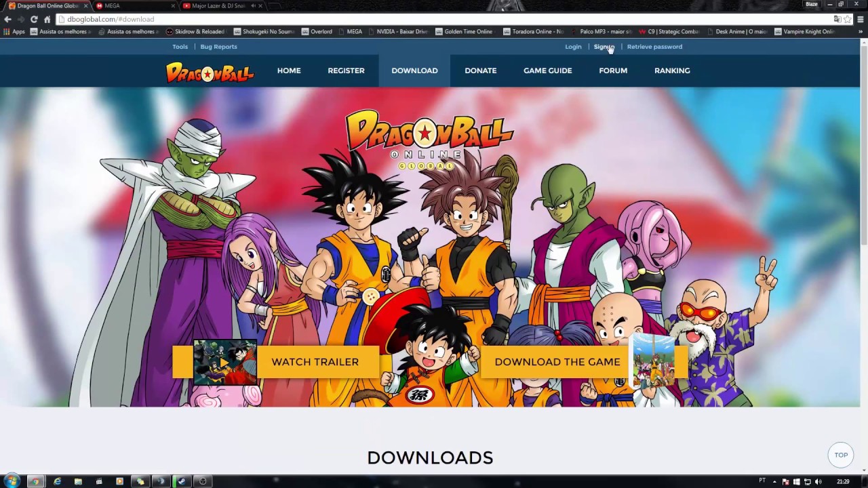868x488 pixels.
Task: Click the Tools link in top bar
Action: 180,47
